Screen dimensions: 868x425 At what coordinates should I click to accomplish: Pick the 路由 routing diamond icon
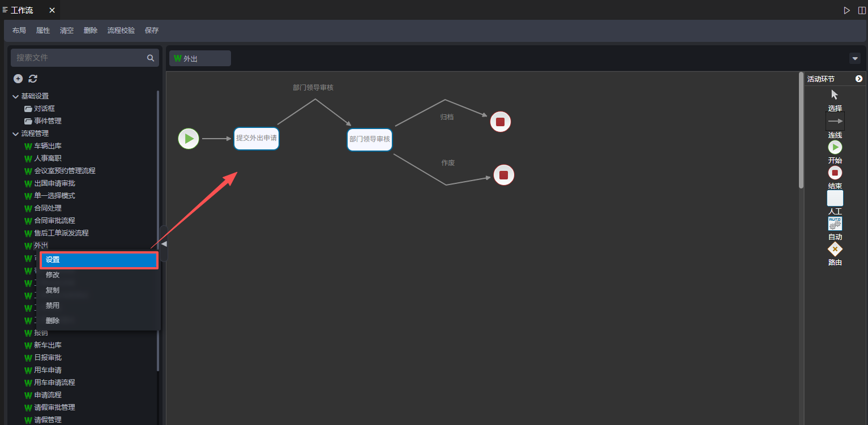click(x=835, y=249)
